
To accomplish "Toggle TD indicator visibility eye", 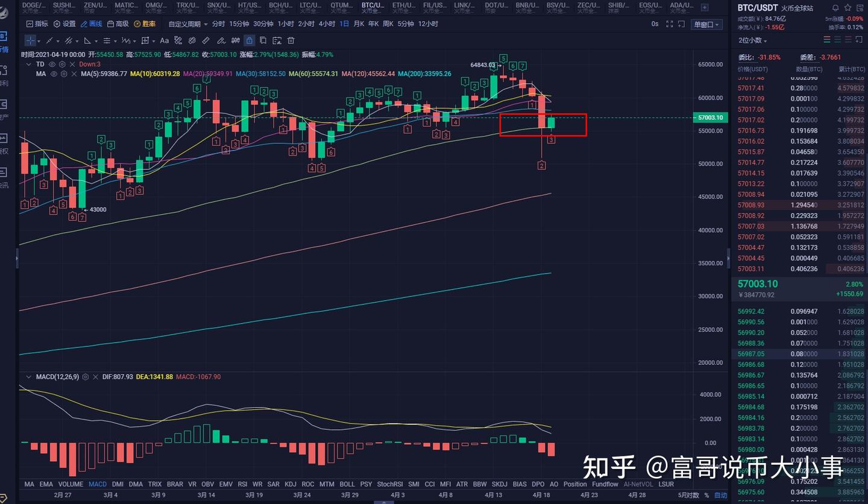I will pos(52,64).
